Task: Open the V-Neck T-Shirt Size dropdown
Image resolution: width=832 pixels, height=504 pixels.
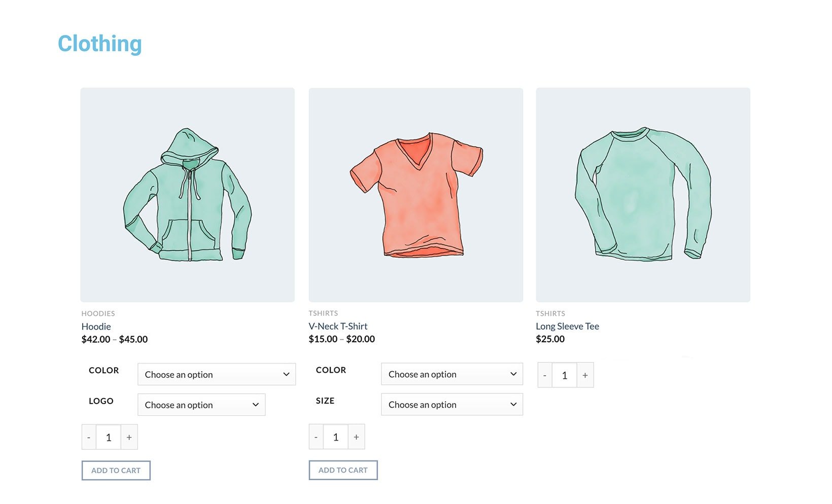Action: (x=451, y=404)
